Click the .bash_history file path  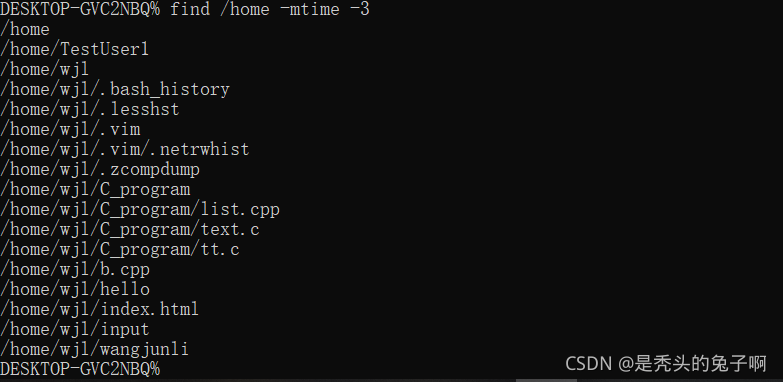115,89
